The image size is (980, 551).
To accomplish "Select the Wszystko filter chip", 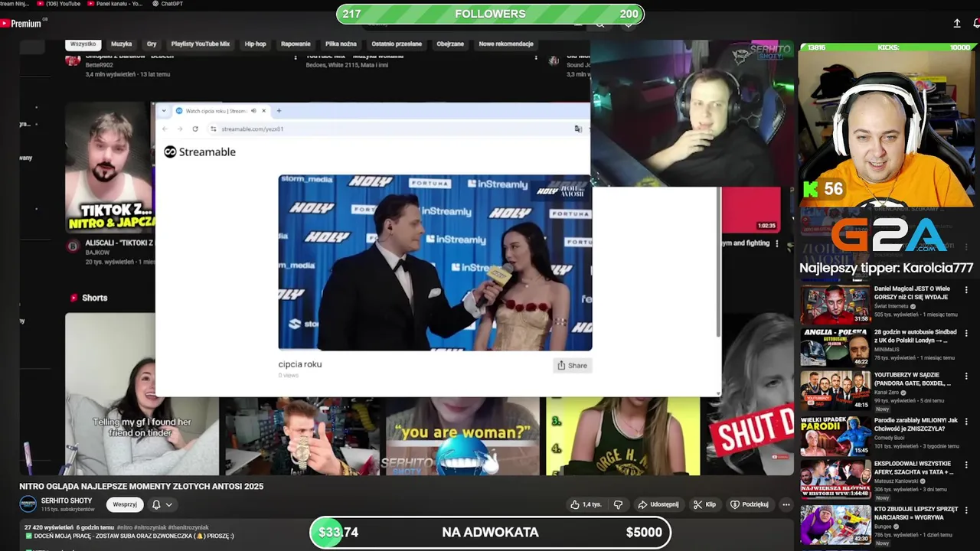I will coord(83,44).
